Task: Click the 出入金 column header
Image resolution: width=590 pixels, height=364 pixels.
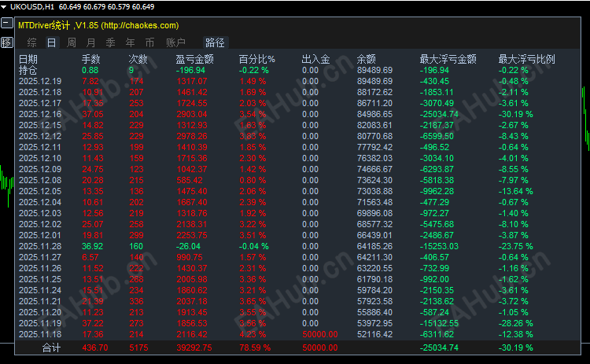Action: 315,59
